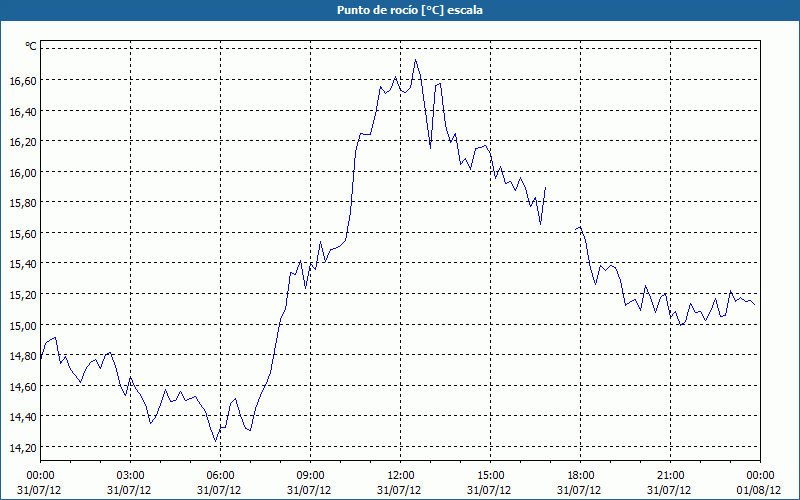The image size is (800, 500).
Task: Pick the 15,80 y-axis value
Action: pos(23,203)
